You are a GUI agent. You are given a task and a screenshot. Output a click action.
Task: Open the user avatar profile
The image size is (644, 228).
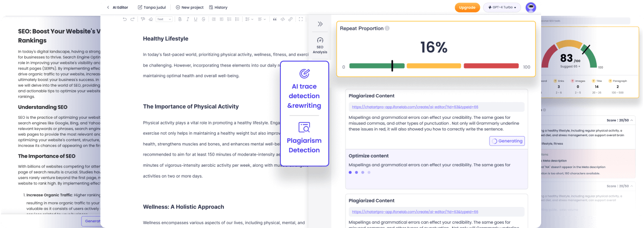[x=530, y=7]
